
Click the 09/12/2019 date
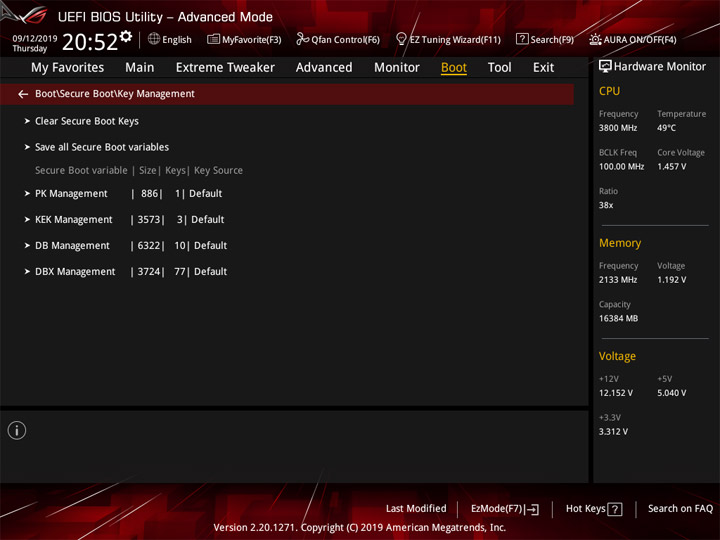point(35,38)
